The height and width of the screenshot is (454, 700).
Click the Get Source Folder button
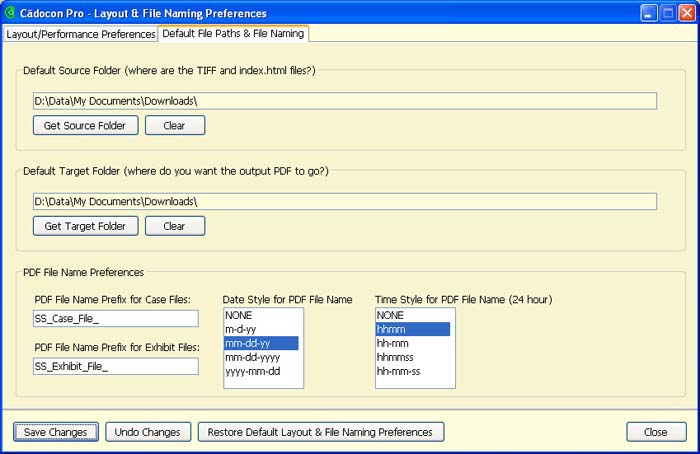85,126
